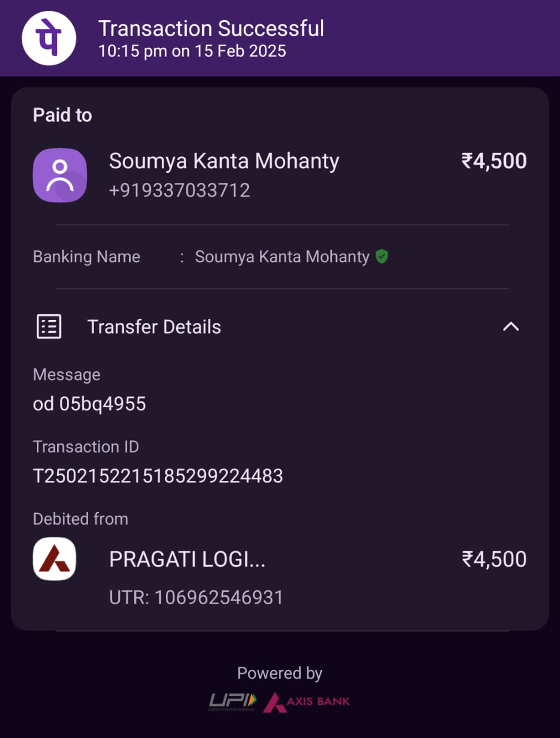Click the transaction date and time
This screenshot has height=738, width=560.
coord(192,51)
